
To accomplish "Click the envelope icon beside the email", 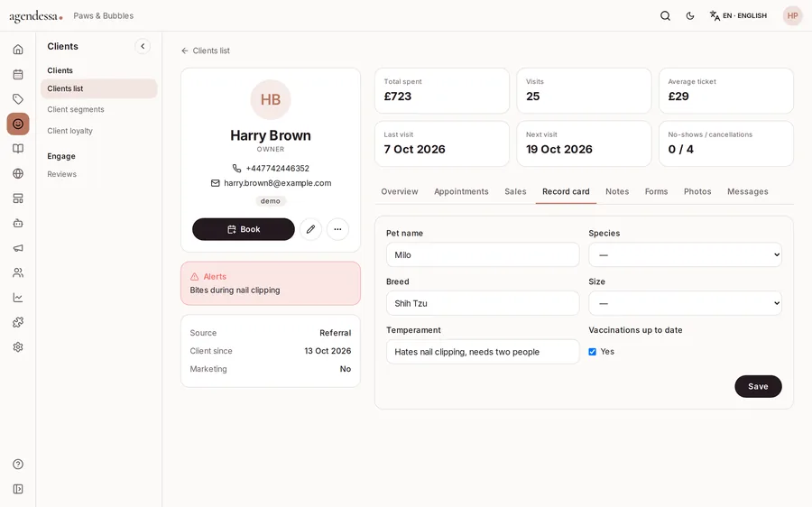I will coord(216,183).
